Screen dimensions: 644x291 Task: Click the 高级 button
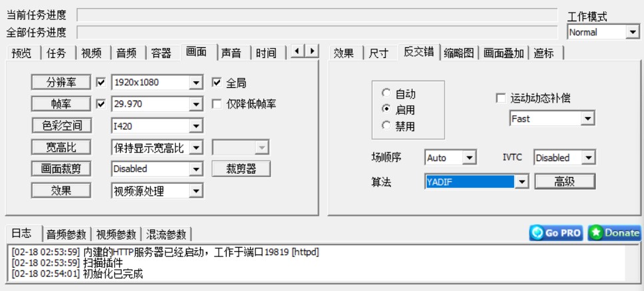(x=564, y=182)
